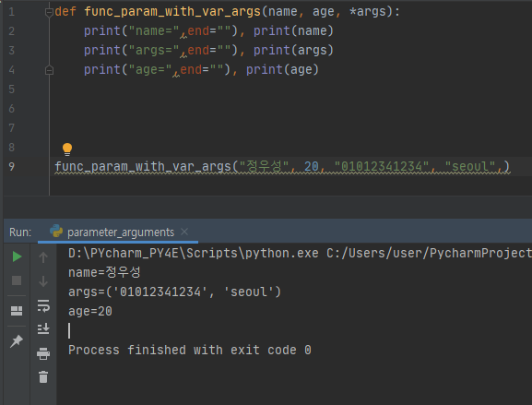Image resolution: width=532 pixels, height=405 pixels.
Task: Click line number 5 in the gutter
Action: pyautogui.click(x=12, y=89)
